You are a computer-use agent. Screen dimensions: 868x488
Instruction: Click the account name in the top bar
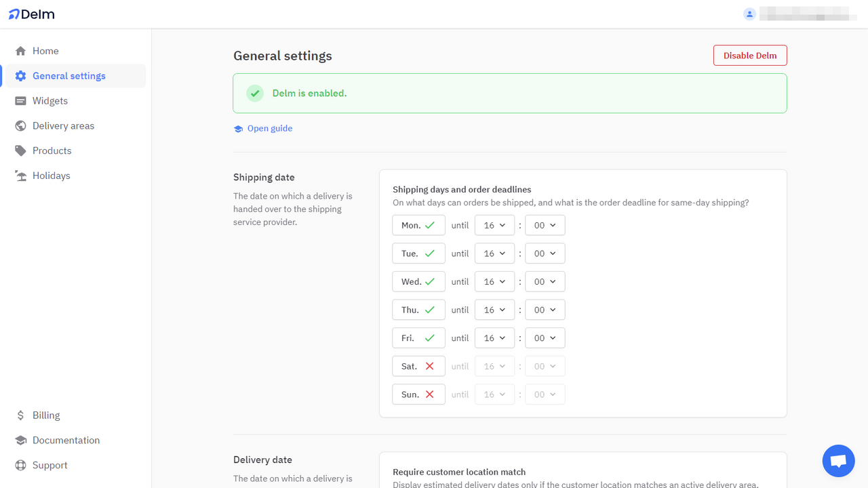click(807, 13)
